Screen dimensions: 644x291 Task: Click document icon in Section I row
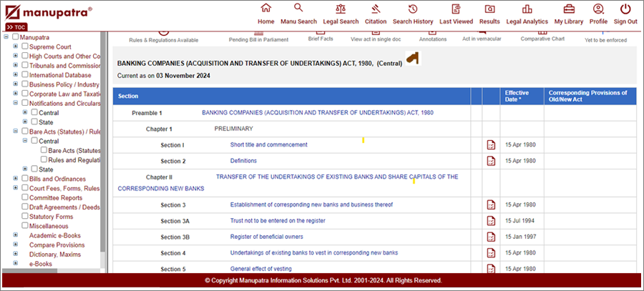coord(491,145)
